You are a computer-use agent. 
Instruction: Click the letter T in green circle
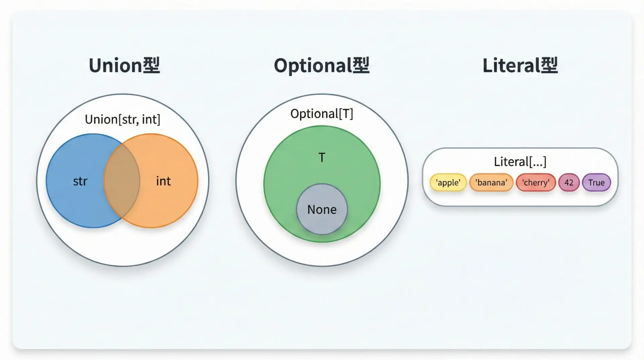(322, 157)
